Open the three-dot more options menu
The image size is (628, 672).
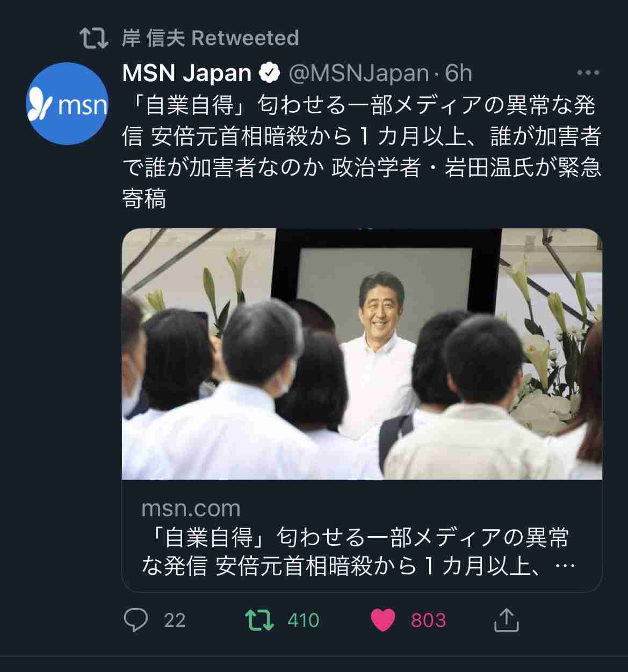point(588,73)
